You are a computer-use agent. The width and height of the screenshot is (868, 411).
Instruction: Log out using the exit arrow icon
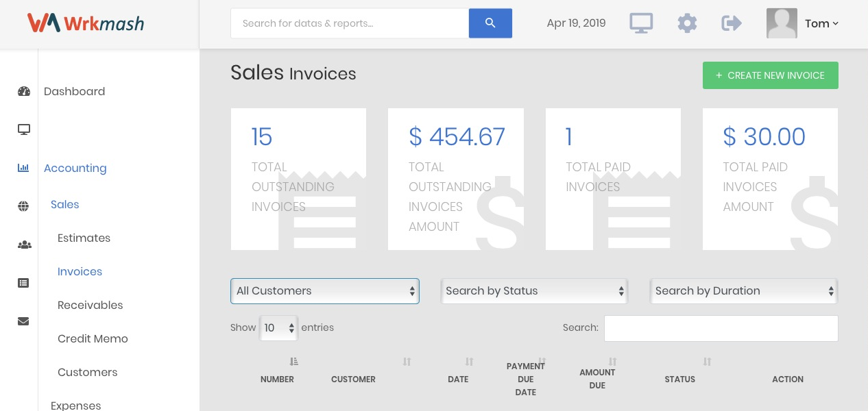click(731, 23)
